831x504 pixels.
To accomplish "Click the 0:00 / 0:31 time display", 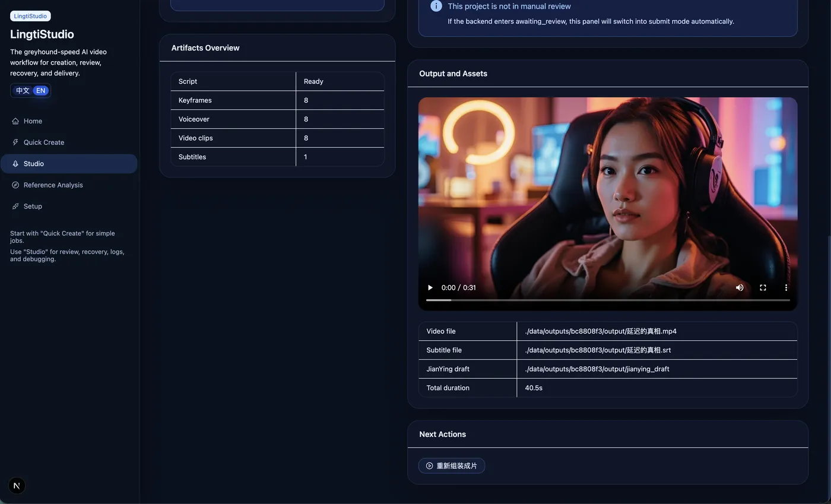I will coord(459,287).
